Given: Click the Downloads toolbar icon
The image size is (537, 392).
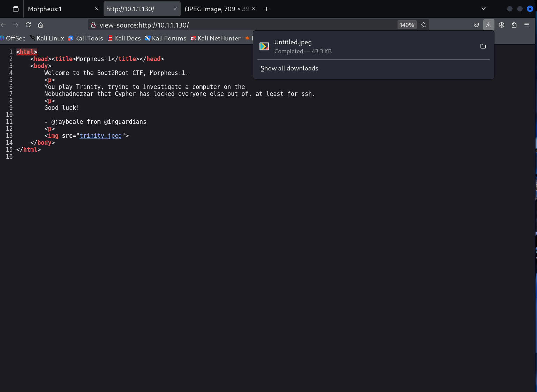Looking at the screenshot, I should [489, 25].
